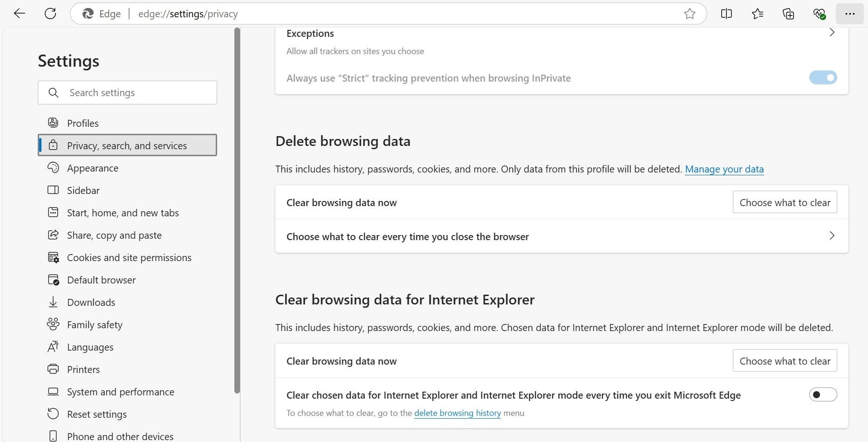
Task: Click the Sidebar panel icon
Action: tap(53, 190)
